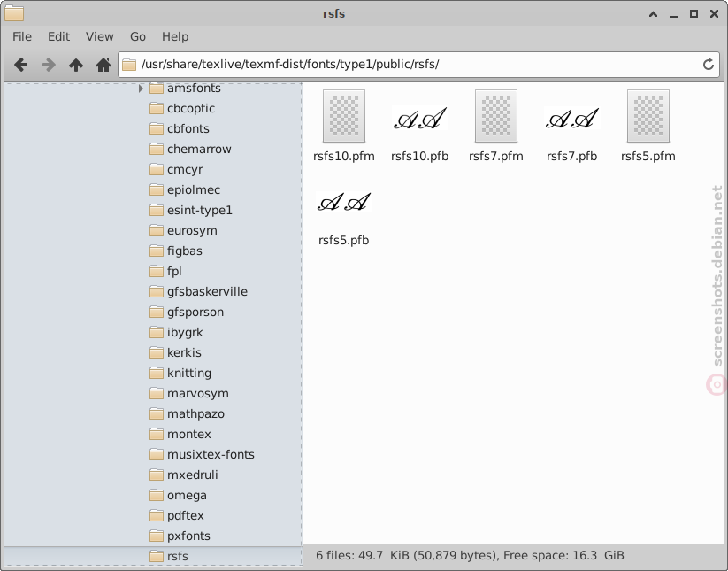Click the cmcyr folder icon
This screenshot has height=571, width=728.
click(x=157, y=170)
